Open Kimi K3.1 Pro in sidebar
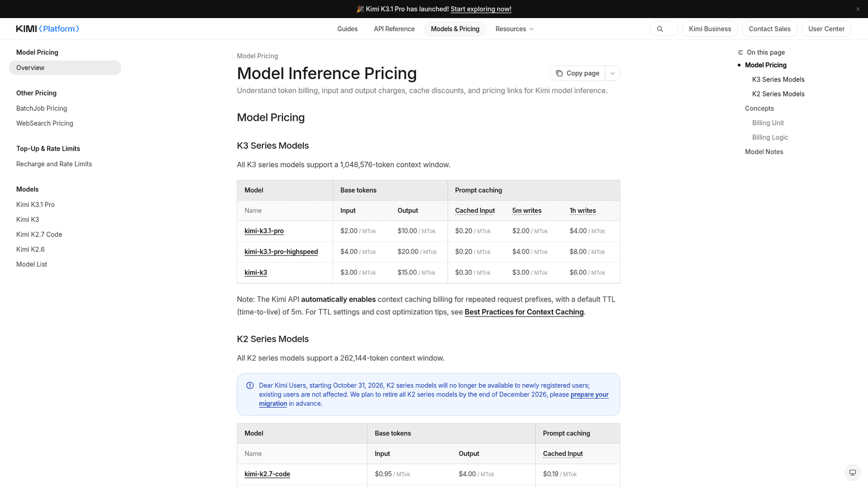This screenshot has width=868, height=488. tap(35, 204)
